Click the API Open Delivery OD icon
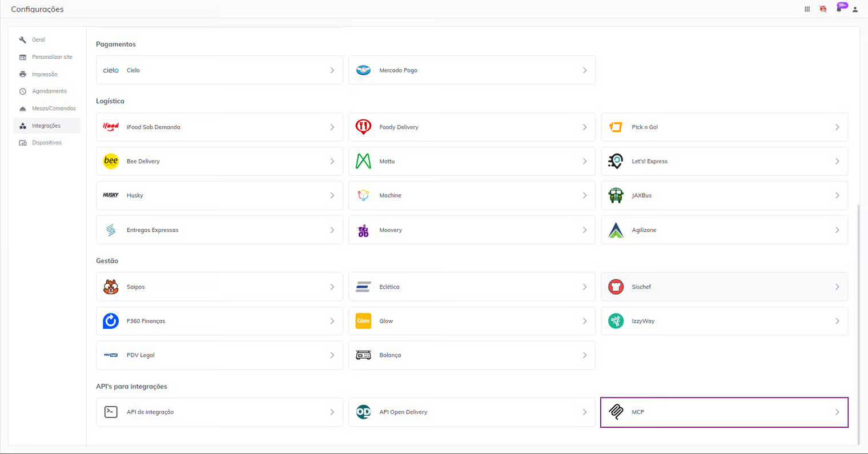Image resolution: width=868 pixels, height=454 pixels. 363,412
